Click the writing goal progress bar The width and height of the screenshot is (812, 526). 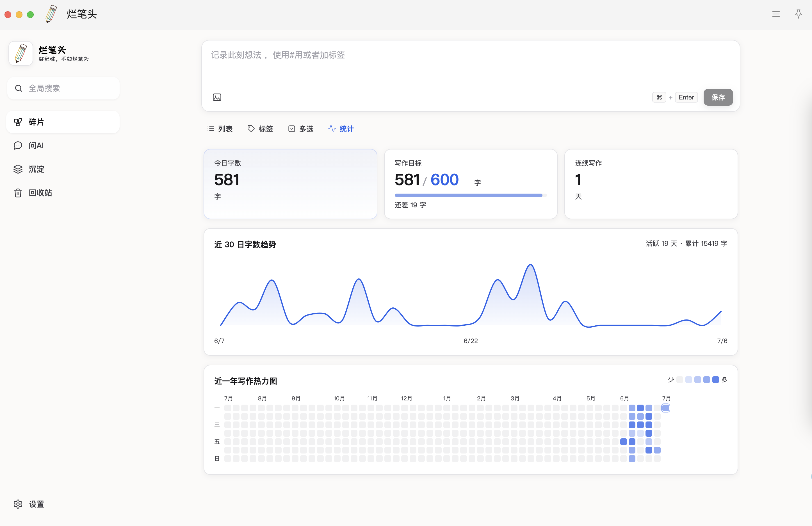471,195
